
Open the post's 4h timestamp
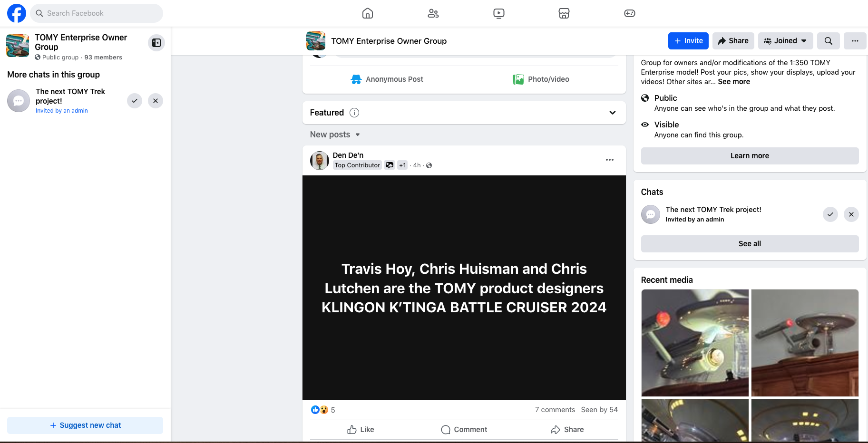[417, 165]
